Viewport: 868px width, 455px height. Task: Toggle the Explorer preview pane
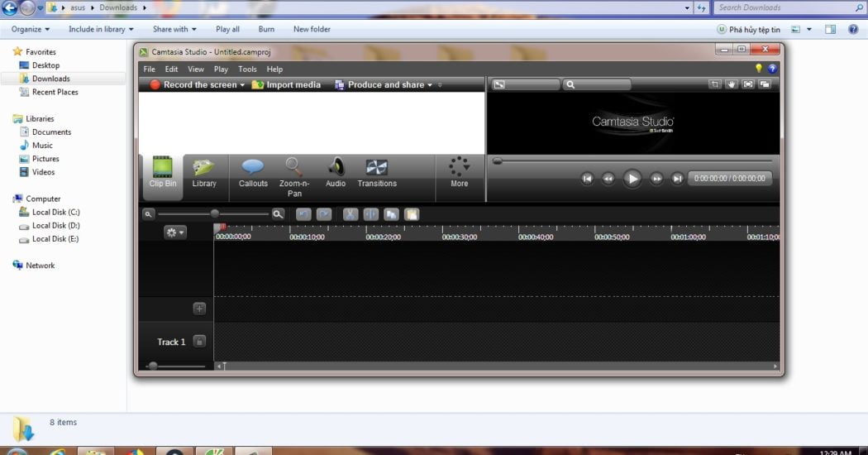[x=830, y=30]
